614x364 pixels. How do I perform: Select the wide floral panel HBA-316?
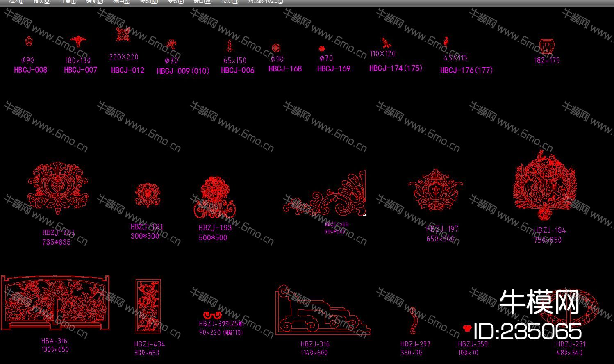click(55, 303)
